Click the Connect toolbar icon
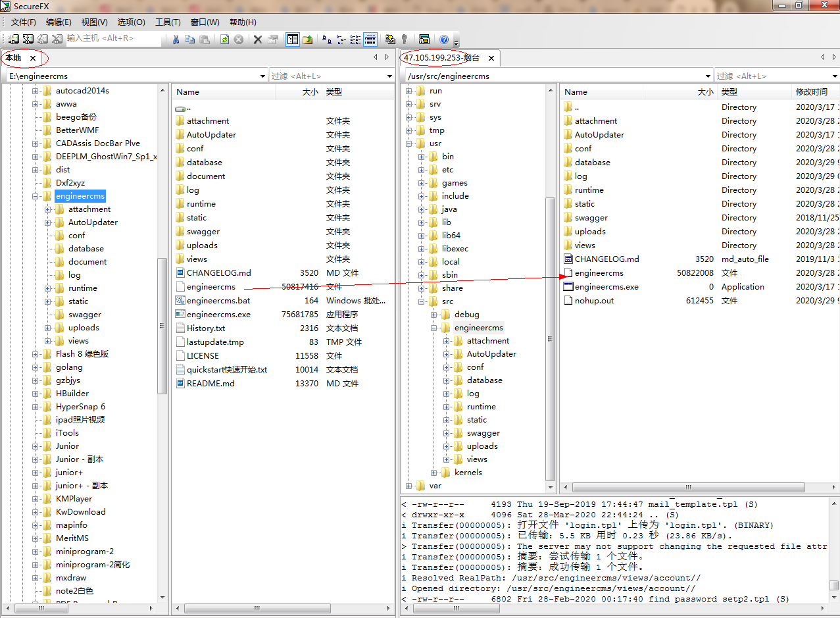840x618 pixels. tap(14, 39)
